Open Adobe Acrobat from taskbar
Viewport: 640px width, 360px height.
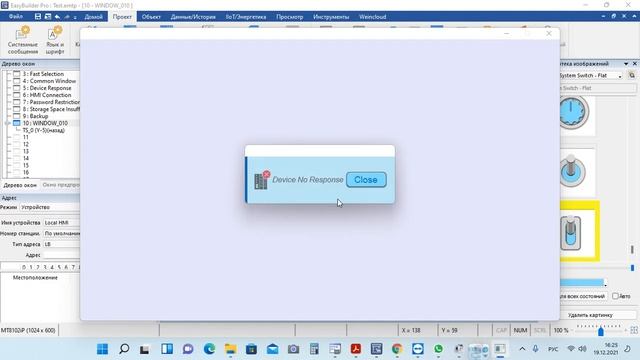click(356, 349)
